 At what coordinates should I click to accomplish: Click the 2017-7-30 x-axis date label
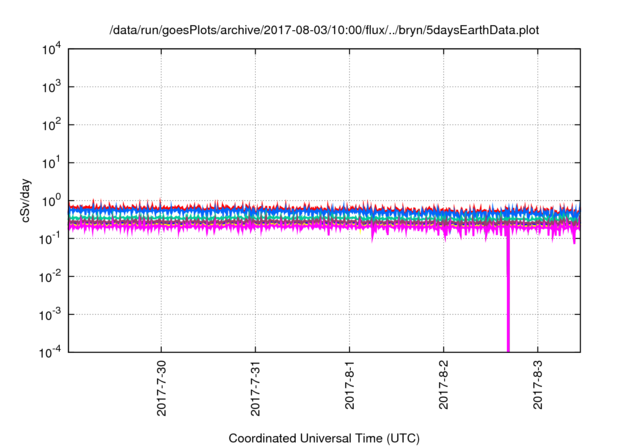(162, 388)
